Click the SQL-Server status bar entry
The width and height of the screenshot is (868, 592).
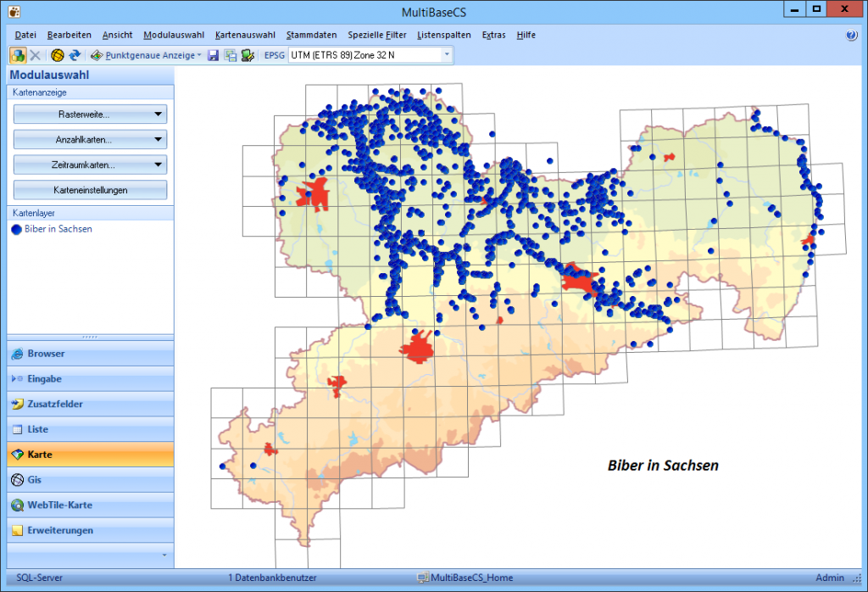coord(39,578)
